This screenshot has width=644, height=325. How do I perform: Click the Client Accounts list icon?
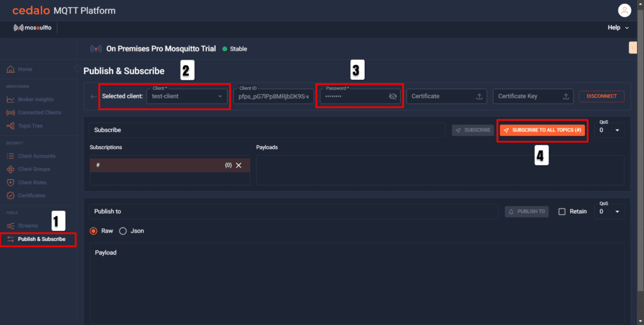pyautogui.click(x=11, y=156)
